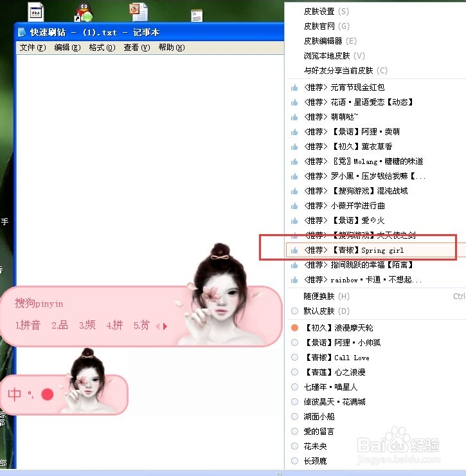Click the punctuation mode icon on Sogou bar
This screenshot has width=466, height=476.
click(x=31, y=395)
